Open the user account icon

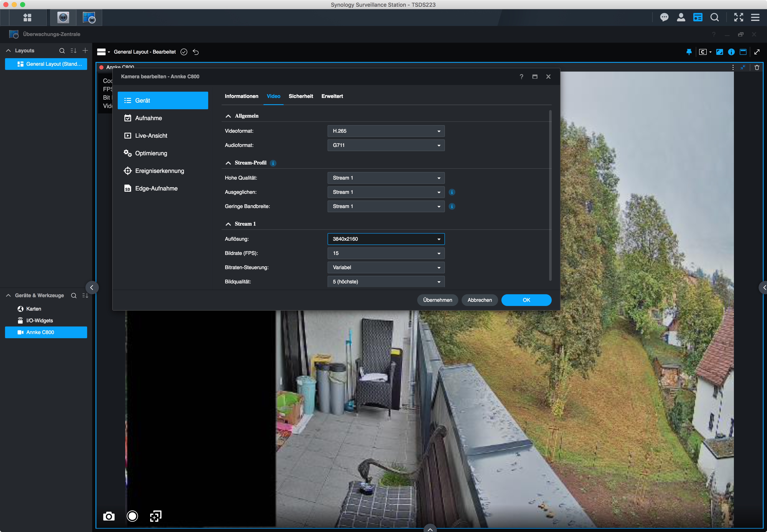click(680, 17)
